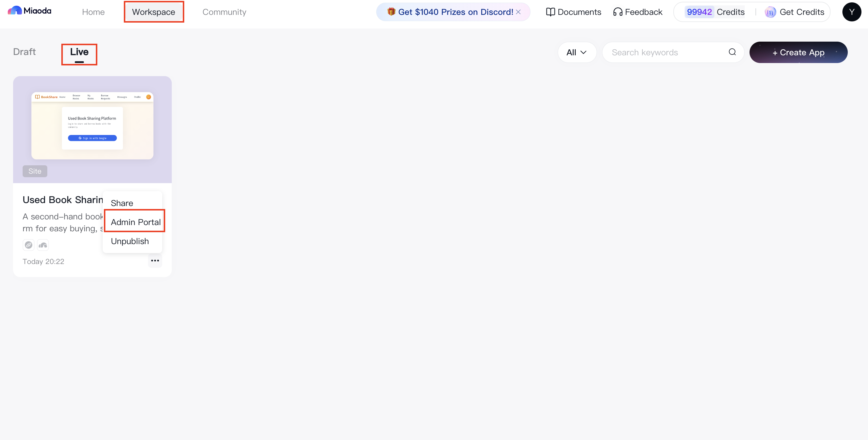Click the Feedback headset icon
This screenshot has height=440, width=868.
[x=617, y=12]
